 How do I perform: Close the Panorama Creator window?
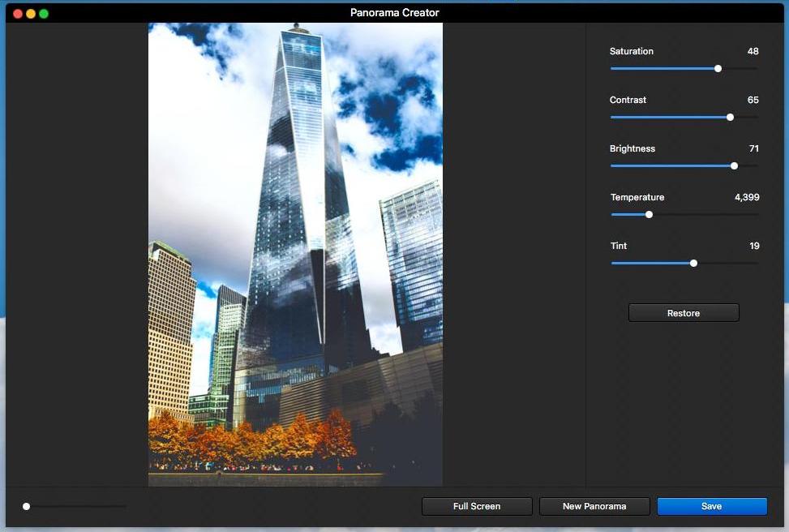[x=18, y=14]
